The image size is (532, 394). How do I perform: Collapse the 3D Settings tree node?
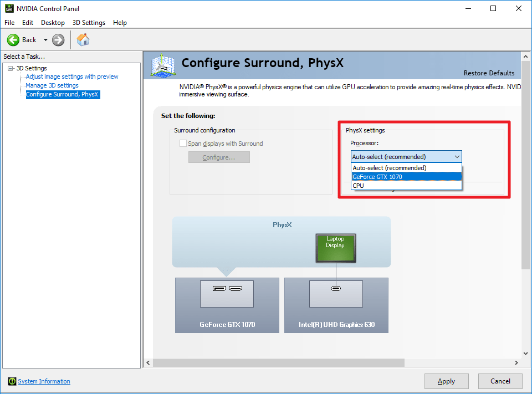click(11, 68)
